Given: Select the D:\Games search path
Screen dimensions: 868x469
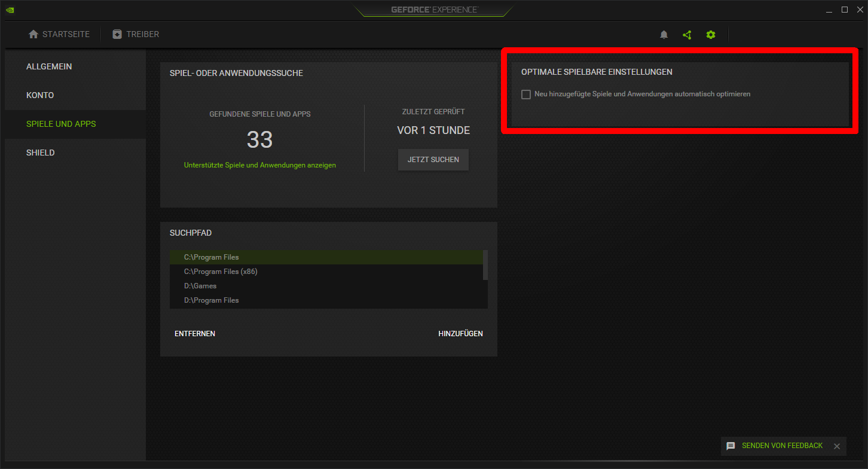Looking at the screenshot, I should click(x=326, y=286).
